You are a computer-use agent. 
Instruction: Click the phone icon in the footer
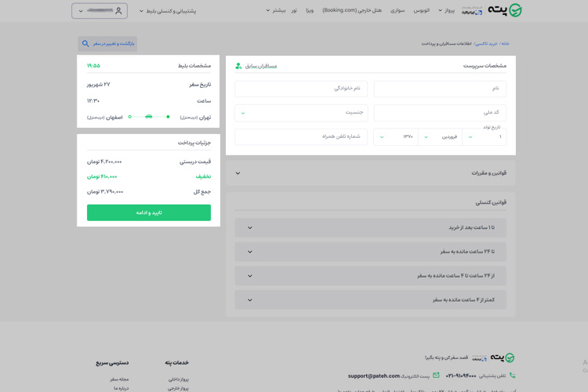pyautogui.click(x=512, y=376)
